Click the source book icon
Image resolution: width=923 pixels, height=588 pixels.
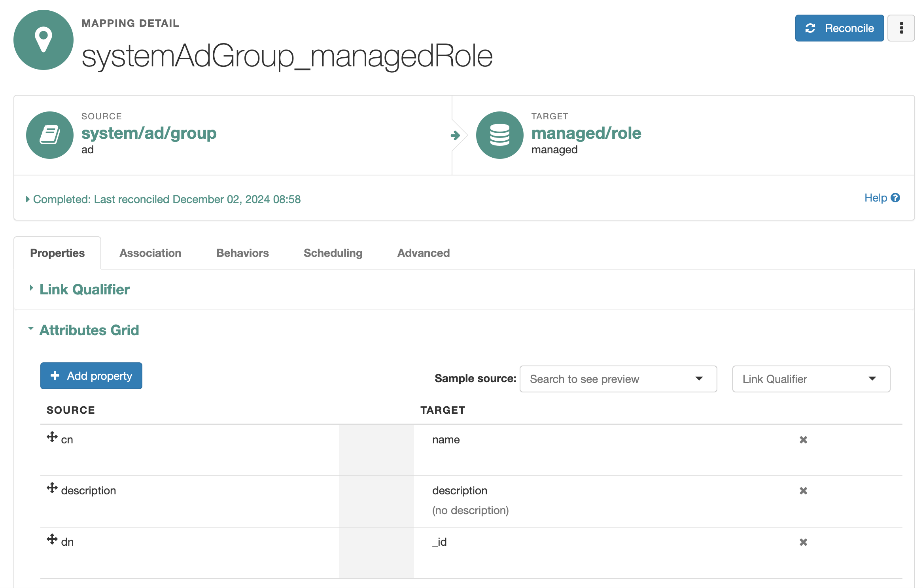50,135
